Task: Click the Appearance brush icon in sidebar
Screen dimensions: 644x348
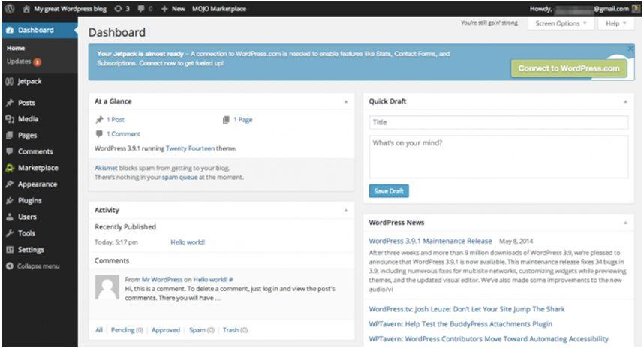Action: 10,184
